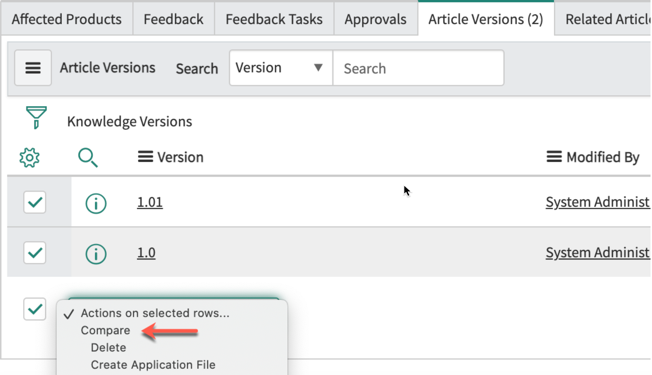Click into the Search text field
The image size is (652, 375).
[x=418, y=68]
